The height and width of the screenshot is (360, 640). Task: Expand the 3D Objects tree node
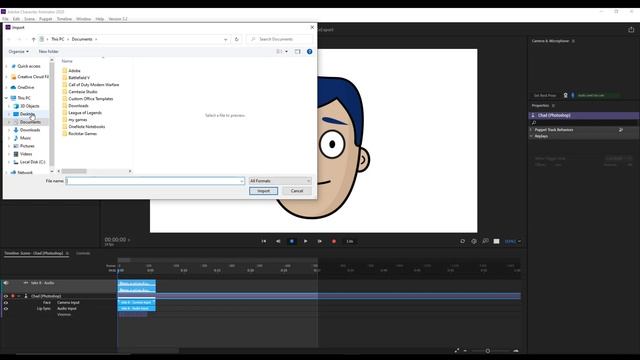(9, 106)
